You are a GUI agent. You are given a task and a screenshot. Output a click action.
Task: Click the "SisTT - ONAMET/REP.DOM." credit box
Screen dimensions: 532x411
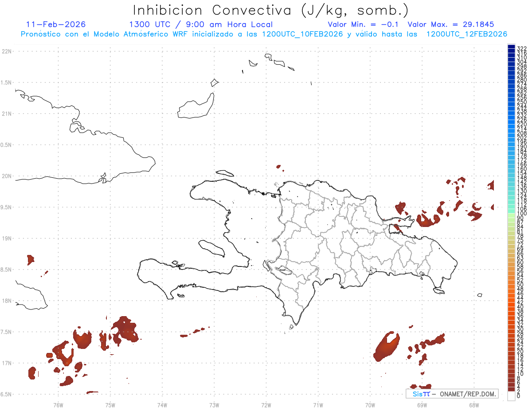(x=452, y=394)
